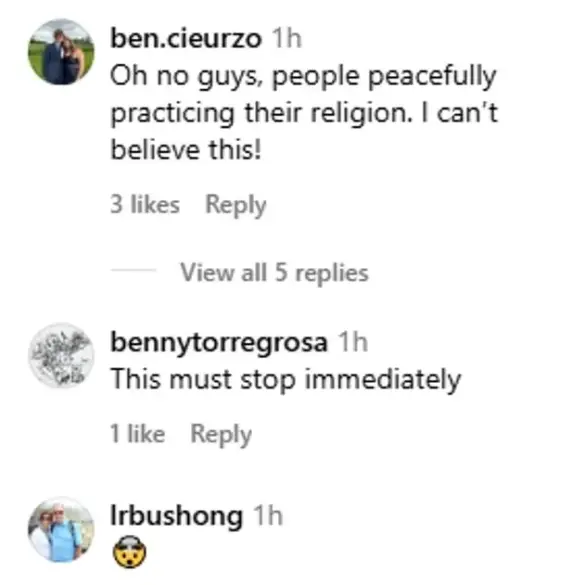Click the 1h timestamp beside bennytorregrosa
Image resolution: width=585 pixels, height=585 pixels.
pyautogui.click(x=353, y=342)
